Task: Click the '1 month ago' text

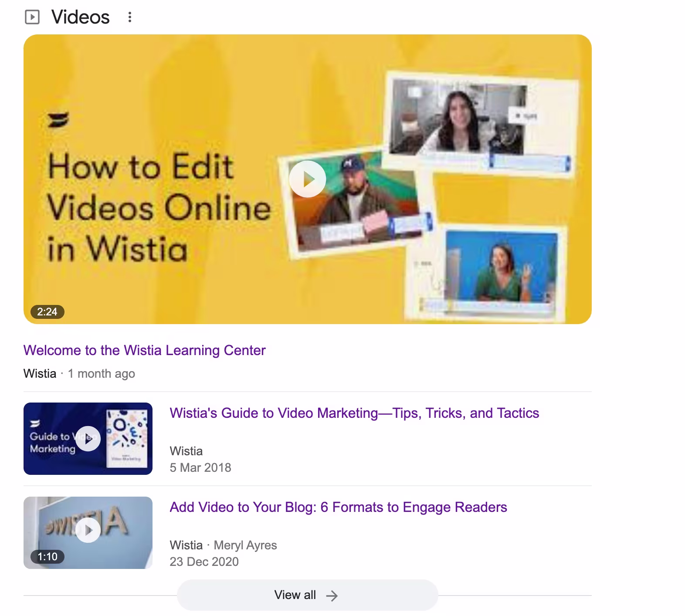Action: click(102, 374)
